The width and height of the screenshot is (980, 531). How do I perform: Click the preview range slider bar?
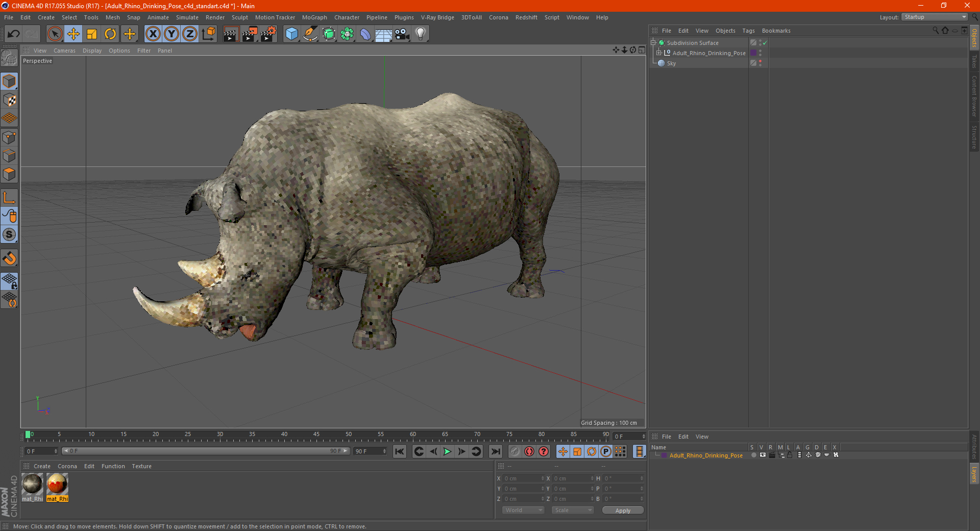point(206,451)
